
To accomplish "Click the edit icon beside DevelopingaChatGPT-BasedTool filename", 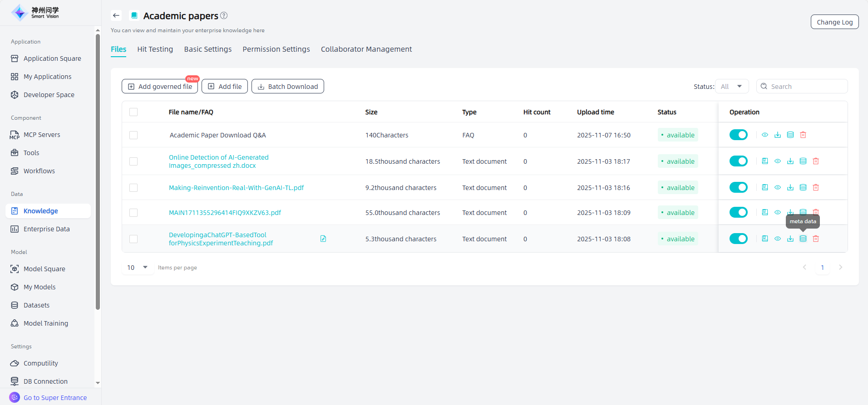I will pos(323,239).
